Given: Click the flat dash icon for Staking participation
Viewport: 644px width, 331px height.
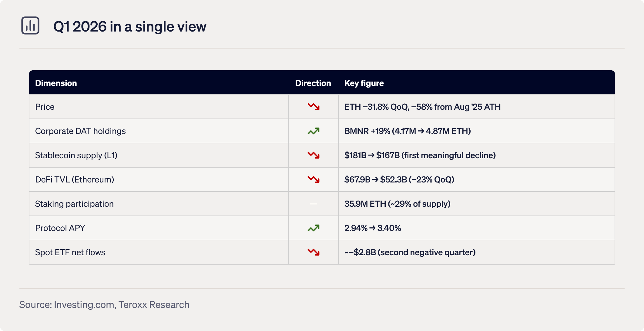Looking at the screenshot, I should pos(314,204).
